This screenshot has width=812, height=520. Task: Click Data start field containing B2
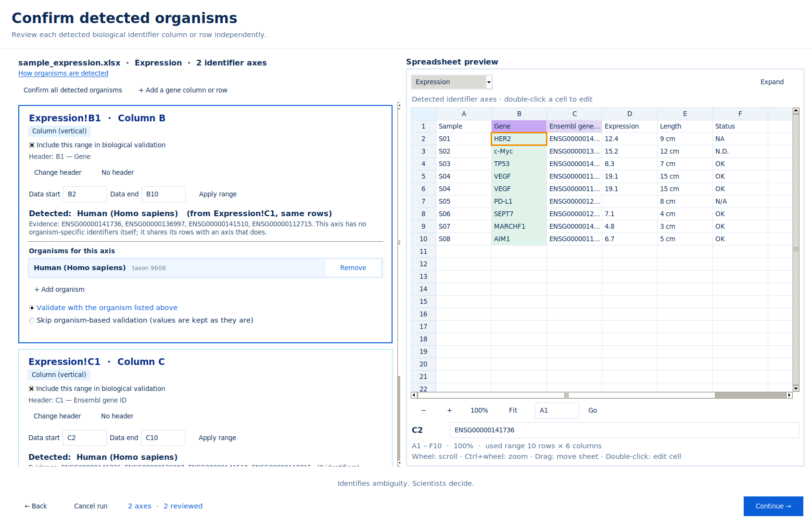[x=85, y=194]
